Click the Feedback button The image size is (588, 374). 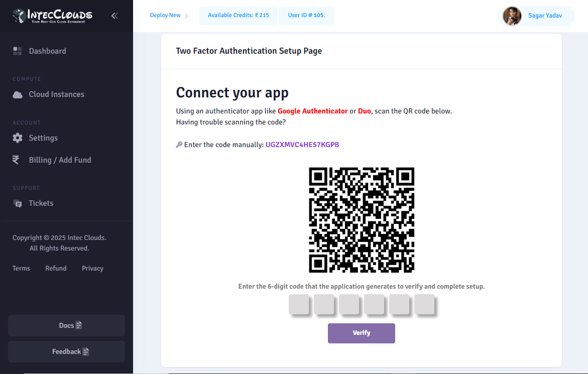click(x=66, y=351)
